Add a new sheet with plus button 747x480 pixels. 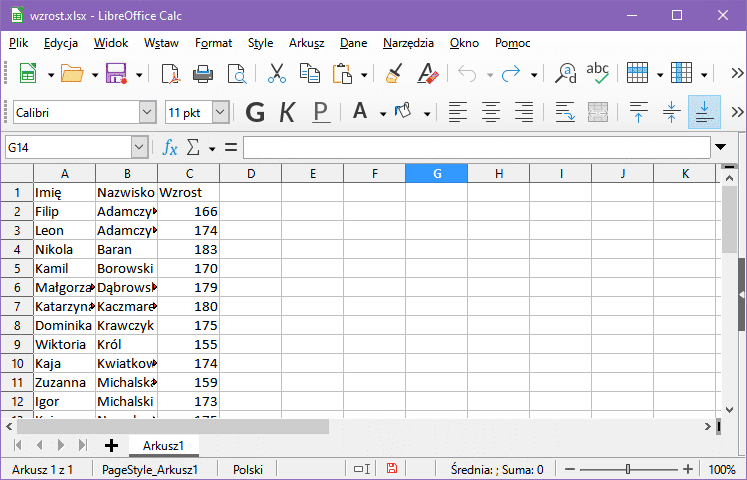click(x=111, y=445)
